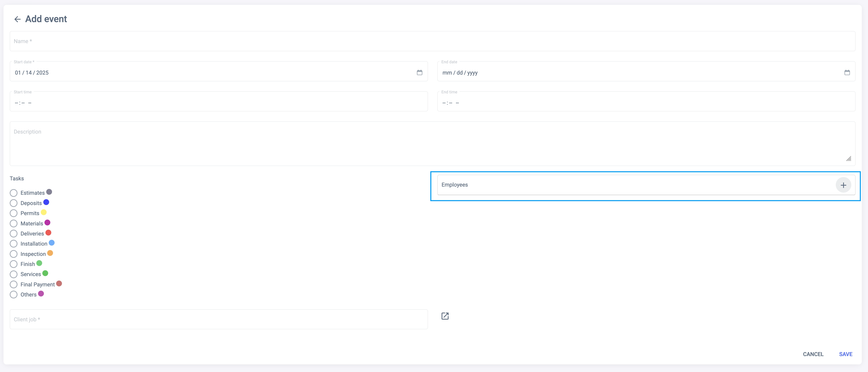Click the back arrow beside Add event
The width and height of the screenshot is (868, 372).
coord(17,19)
